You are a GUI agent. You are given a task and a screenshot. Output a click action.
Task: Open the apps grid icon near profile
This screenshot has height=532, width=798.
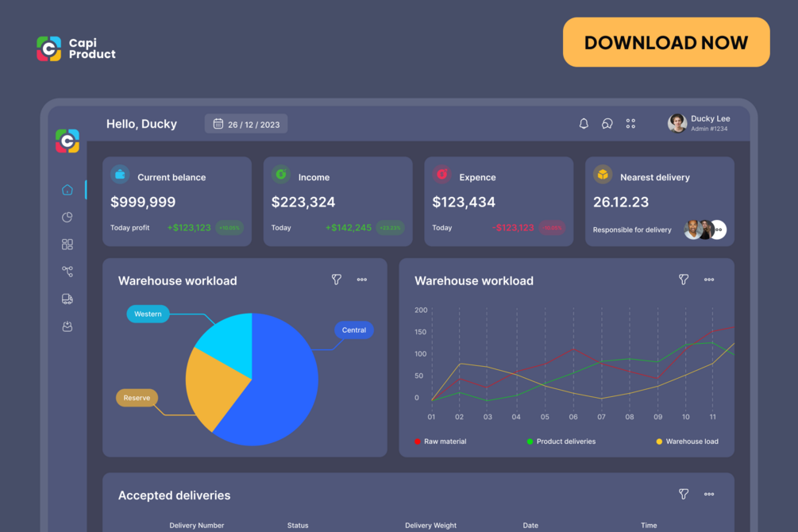(x=630, y=124)
